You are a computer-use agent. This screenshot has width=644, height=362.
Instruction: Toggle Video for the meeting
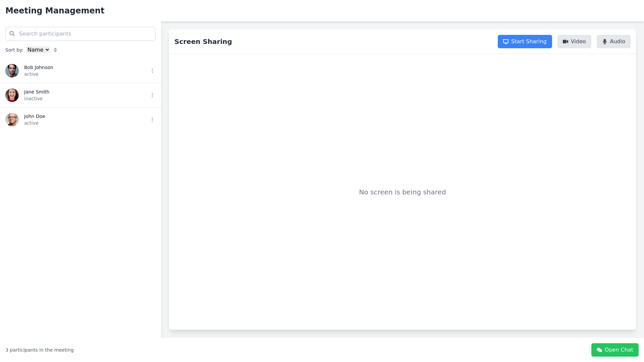tap(574, 42)
